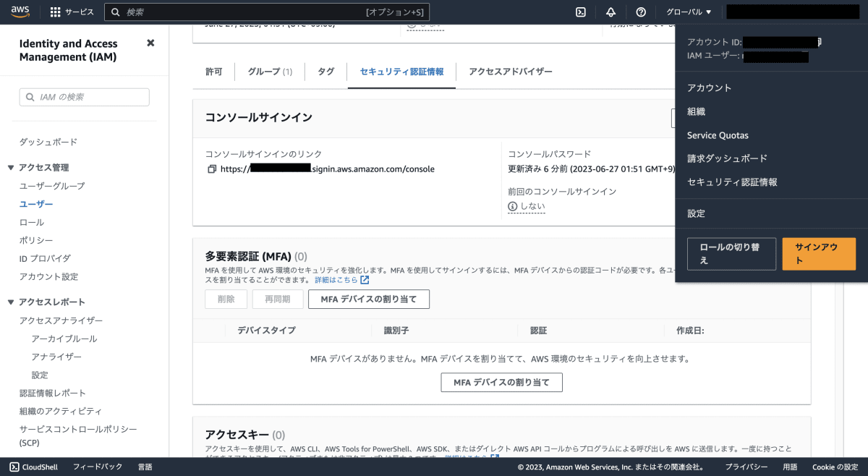Open 認証情報レポート in sidebar
The width and height of the screenshot is (868, 476).
click(x=53, y=393)
